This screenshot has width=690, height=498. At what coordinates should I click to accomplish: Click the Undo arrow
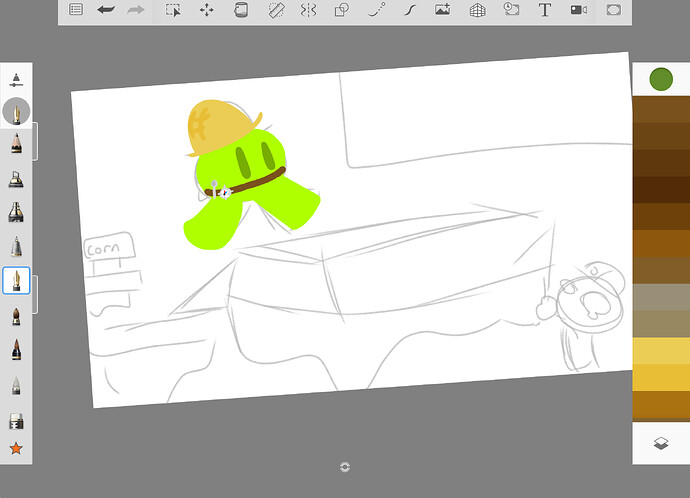[x=106, y=10]
